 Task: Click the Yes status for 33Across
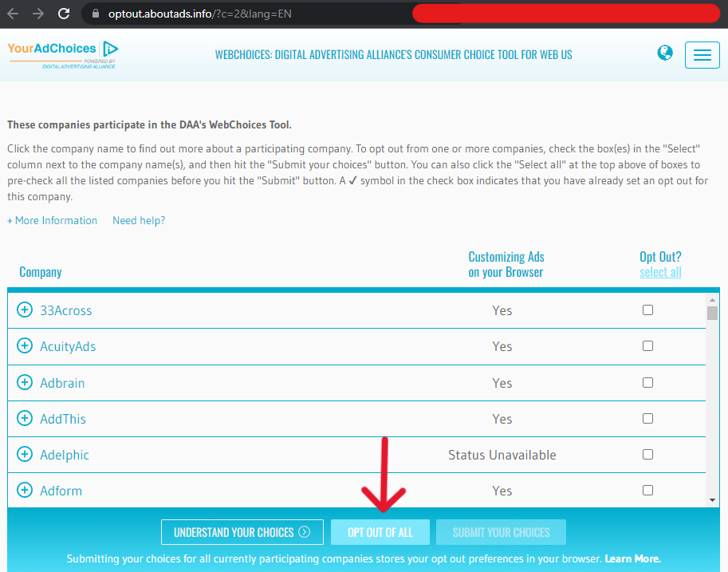[502, 310]
